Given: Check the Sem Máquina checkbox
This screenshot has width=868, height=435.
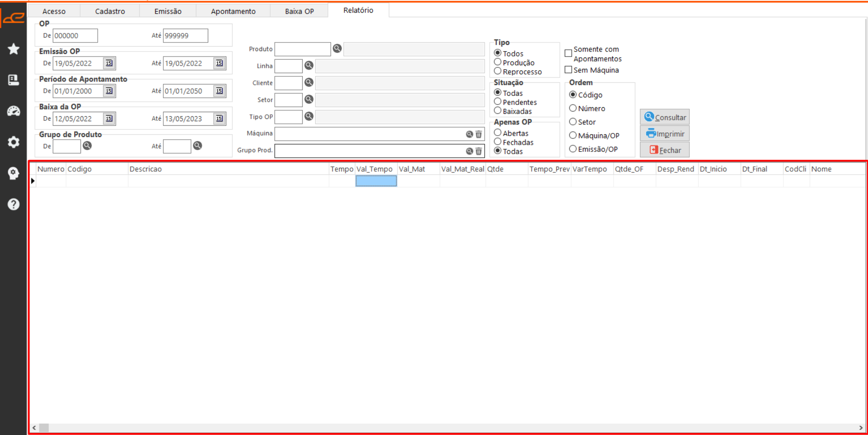Looking at the screenshot, I should [568, 70].
